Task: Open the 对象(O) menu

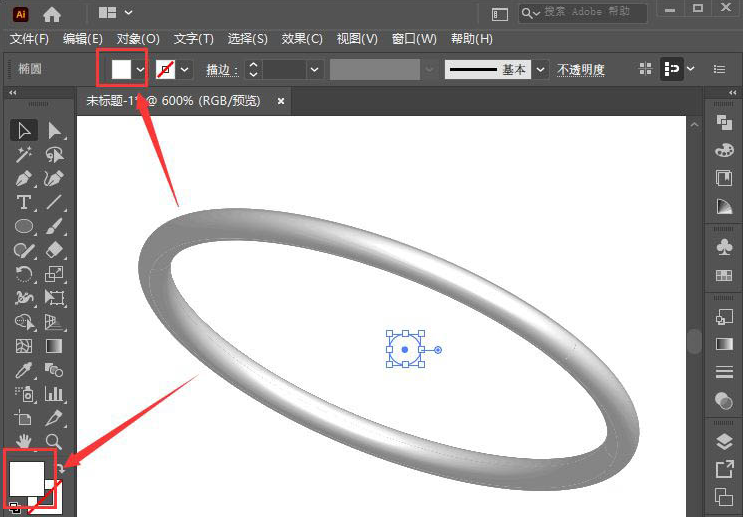Action: pos(138,39)
